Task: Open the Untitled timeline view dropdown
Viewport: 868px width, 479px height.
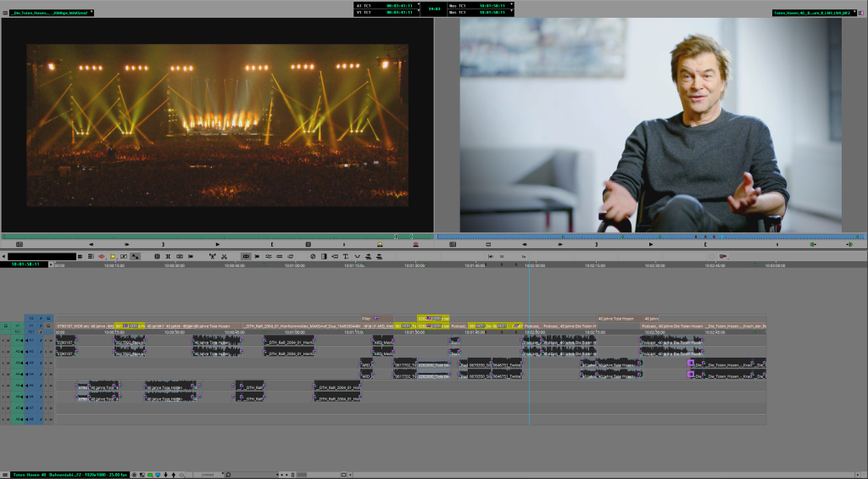Action: click(x=210, y=475)
